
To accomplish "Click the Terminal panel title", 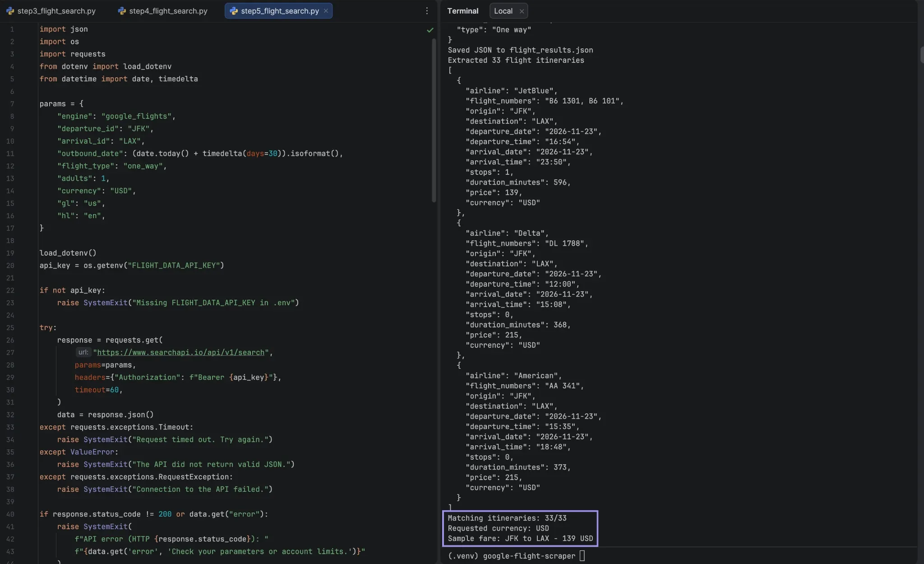I will (462, 11).
